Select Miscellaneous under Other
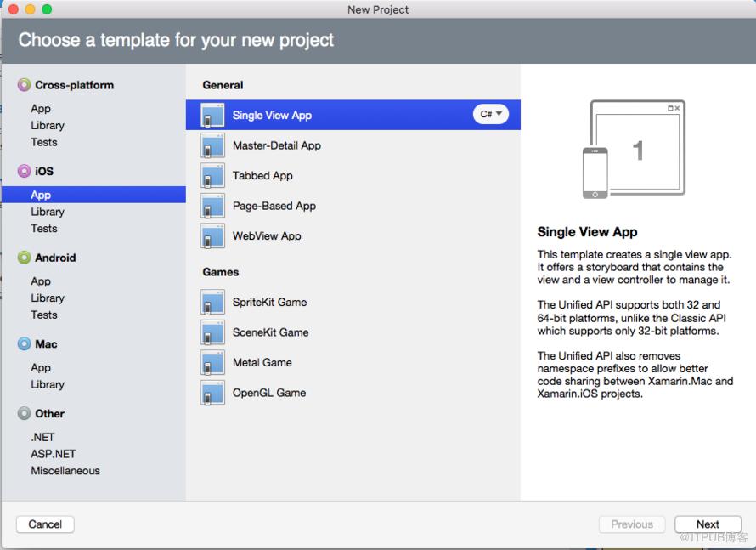Viewport: 756px width, 550px height. pyautogui.click(x=65, y=471)
